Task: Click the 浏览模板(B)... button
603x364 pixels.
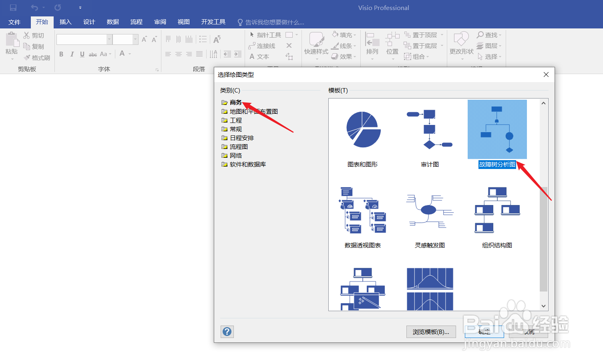Action: (x=431, y=332)
